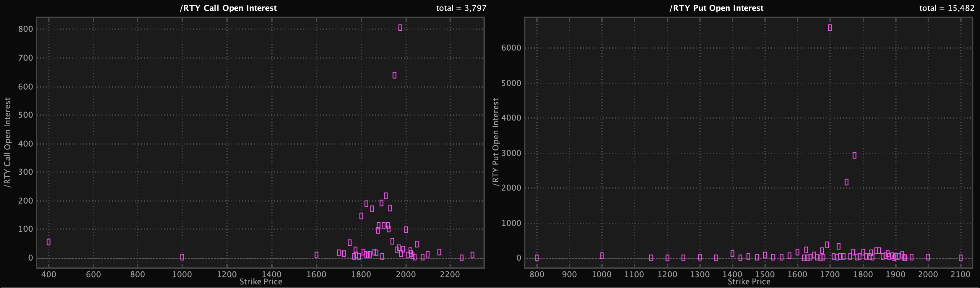The width and height of the screenshot is (980, 288).
Task: Click the call chart's 'Strike Price' axis label
Action: (261, 282)
